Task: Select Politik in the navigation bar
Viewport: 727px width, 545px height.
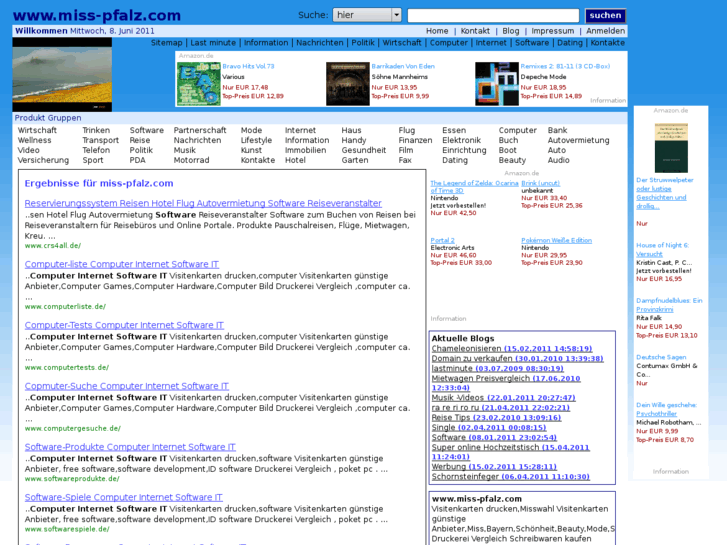Action: click(363, 43)
